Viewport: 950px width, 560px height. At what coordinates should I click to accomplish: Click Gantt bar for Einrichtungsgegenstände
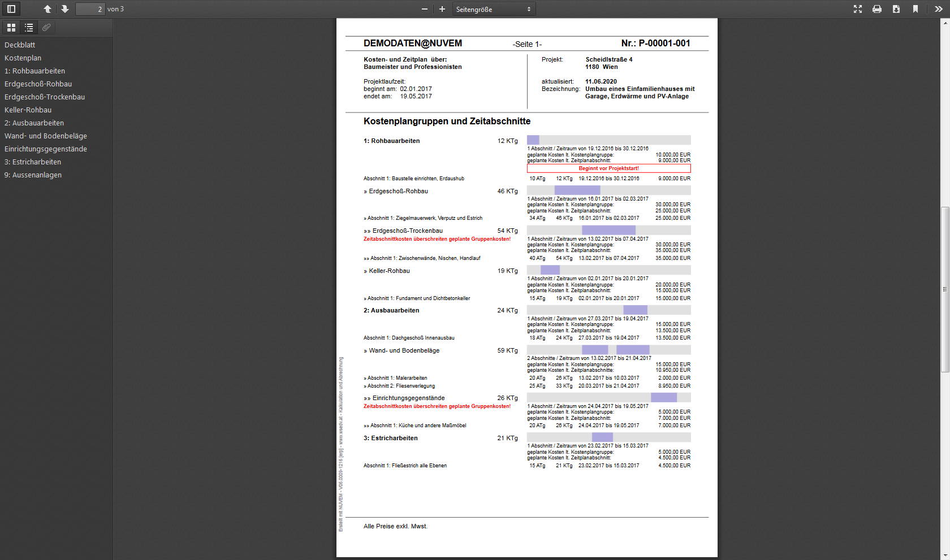pyautogui.click(x=664, y=398)
